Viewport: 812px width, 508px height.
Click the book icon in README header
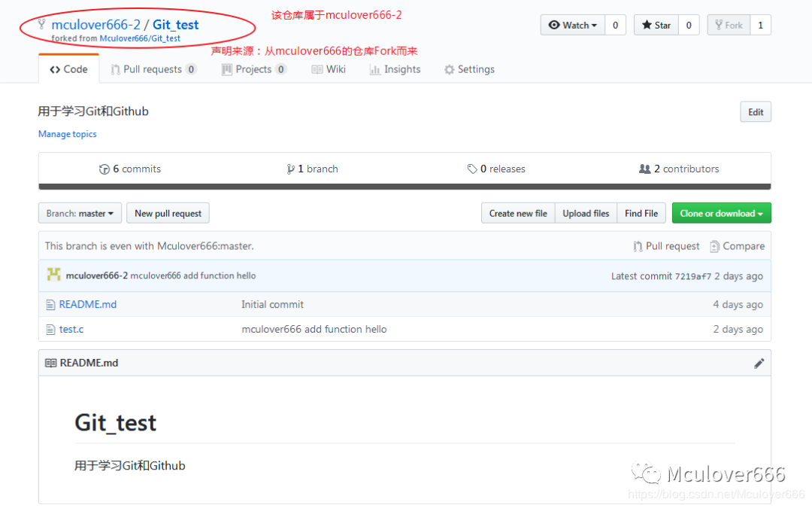[51, 363]
